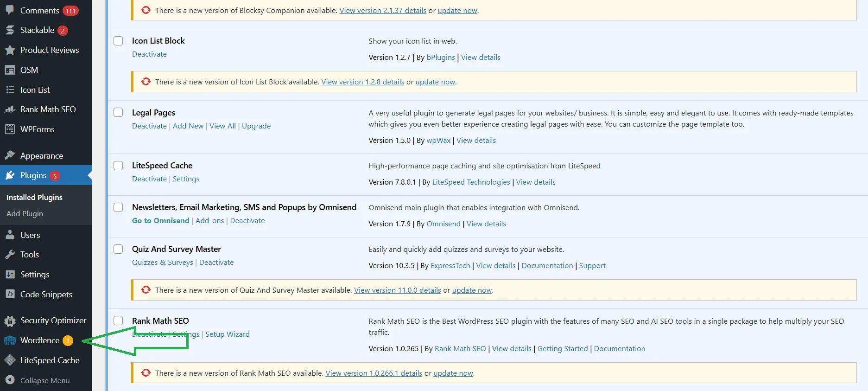Open LiteSpeed Cache plugin Settings link
Viewport: 868px width, 391px height.
tap(186, 179)
